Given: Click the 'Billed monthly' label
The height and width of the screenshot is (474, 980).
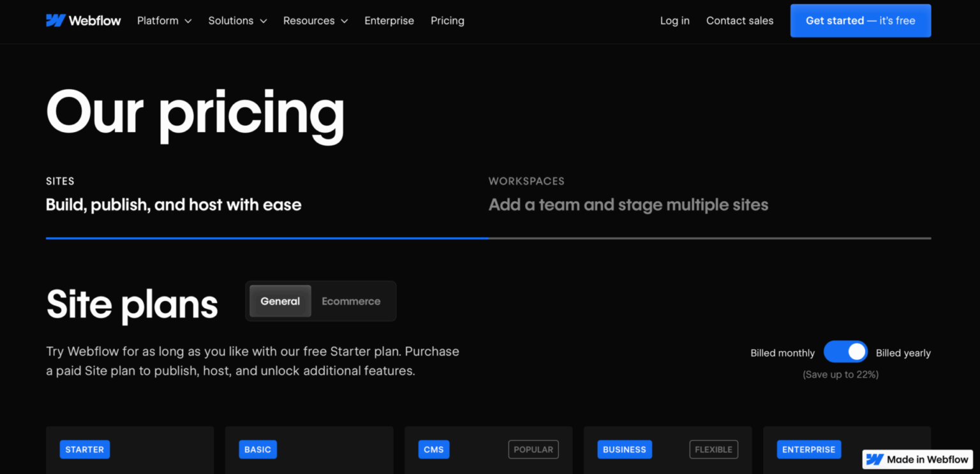Looking at the screenshot, I should (782, 353).
